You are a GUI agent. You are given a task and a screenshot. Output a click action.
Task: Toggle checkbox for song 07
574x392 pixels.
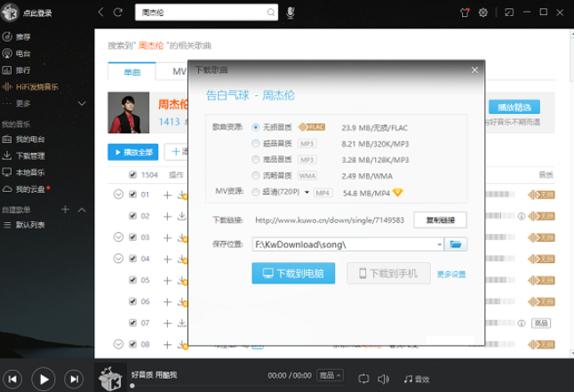[x=133, y=323]
